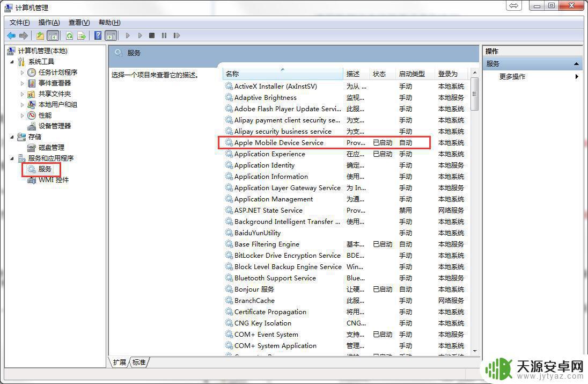Switch to the 扩展 tab
Image resolution: width=588 pixels, height=384 pixels.
coord(119,362)
